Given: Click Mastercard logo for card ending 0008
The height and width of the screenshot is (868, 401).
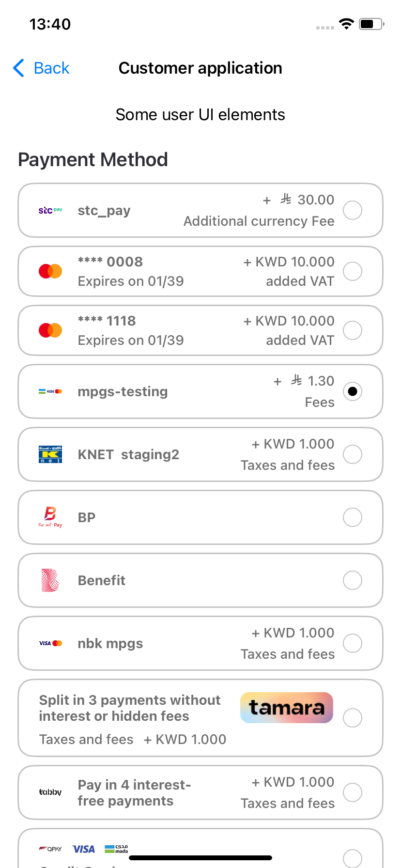Looking at the screenshot, I should pyautogui.click(x=50, y=271).
